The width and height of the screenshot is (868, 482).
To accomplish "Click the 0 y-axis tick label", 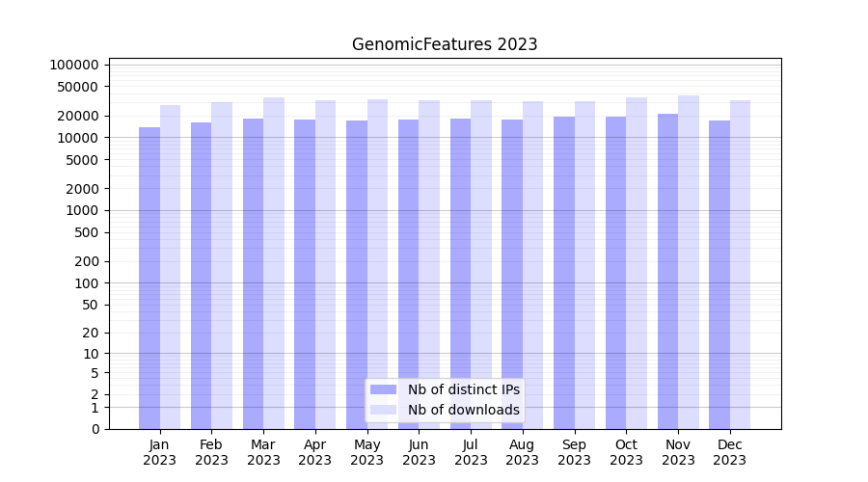I will click(x=95, y=429).
